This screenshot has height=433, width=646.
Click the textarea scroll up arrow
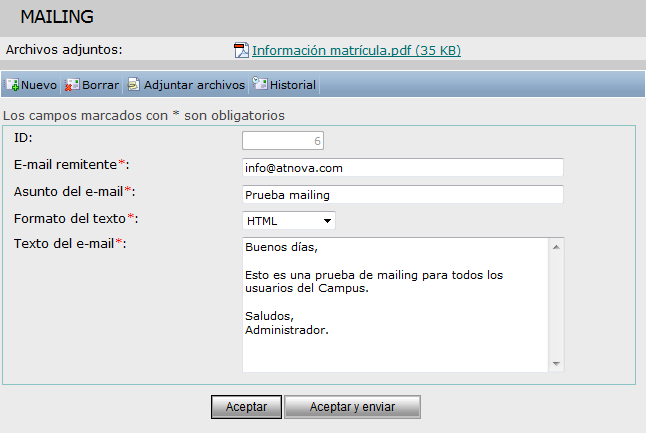(556, 247)
